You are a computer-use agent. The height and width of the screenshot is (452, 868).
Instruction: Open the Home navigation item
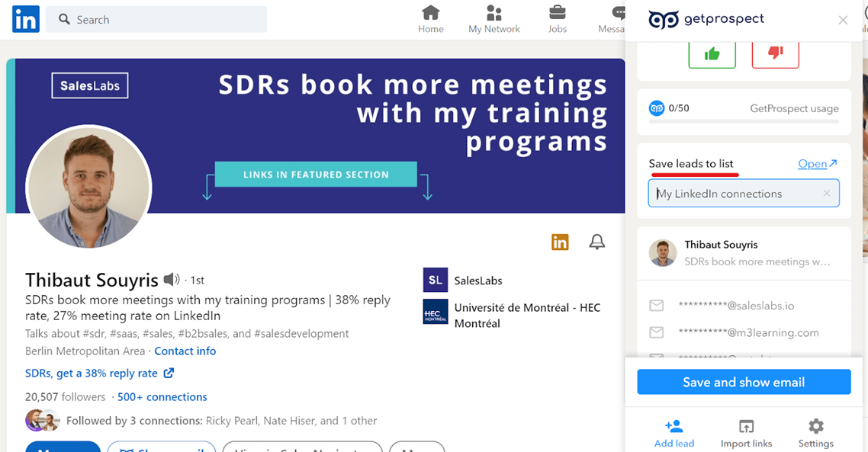(431, 19)
